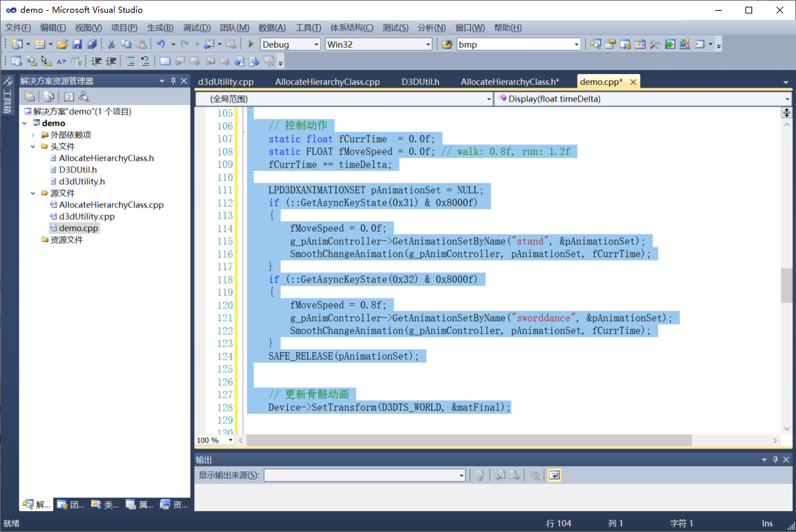The height and width of the screenshot is (532, 796).
Task: Pin the Solution Explorer panel
Action: tap(173, 81)
